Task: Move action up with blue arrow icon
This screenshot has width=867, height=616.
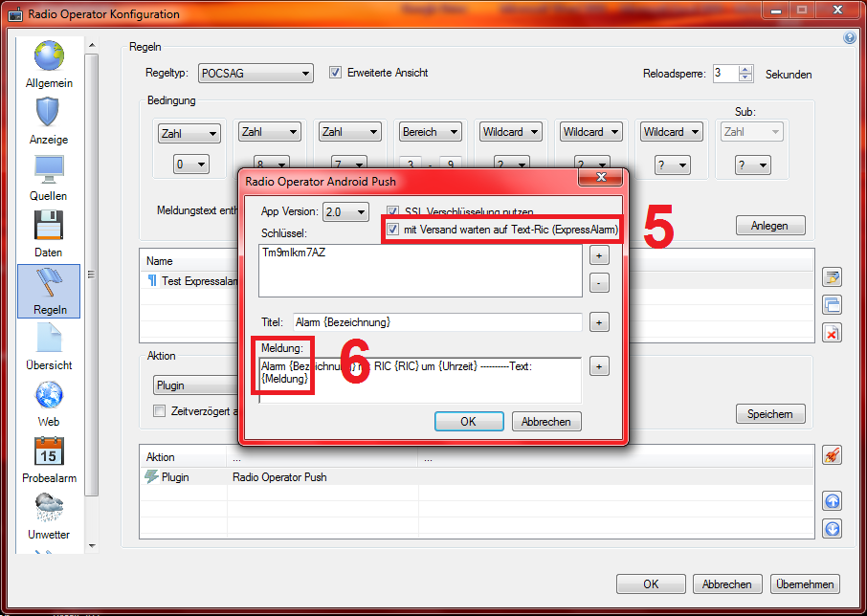Action: 833,501
